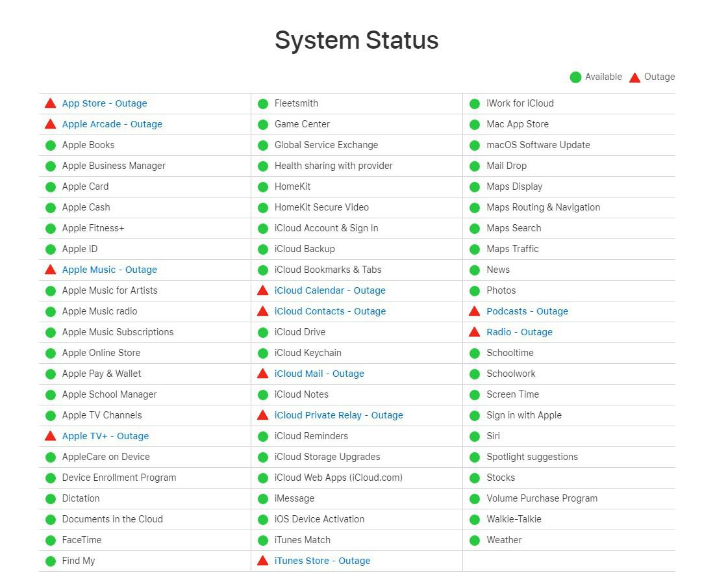Click the red triangle next to iTunes Store
The height and width of the screenshot is (588, 715).
(262, 561)
